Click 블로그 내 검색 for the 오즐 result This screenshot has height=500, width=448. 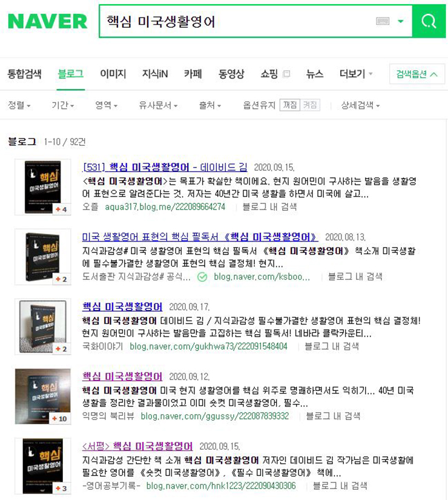(269, 207)
